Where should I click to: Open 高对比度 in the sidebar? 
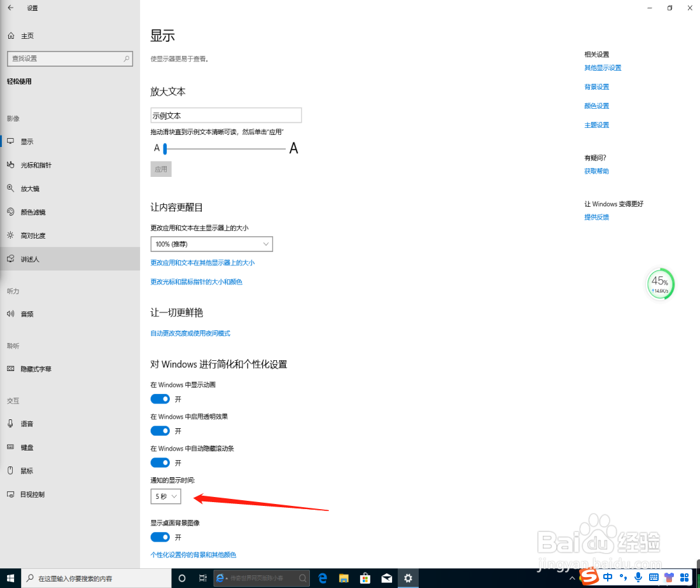[70, 235]
